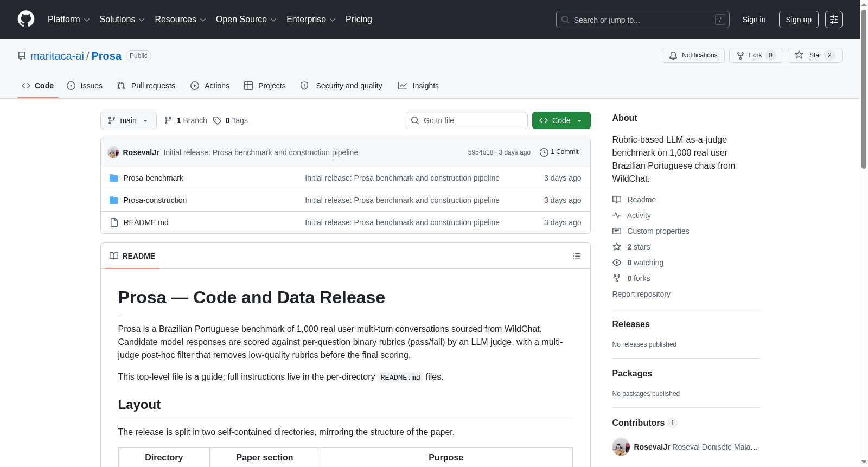The height and width of the screenshot is (467, 868).
Task: Click the repository icon beside maritaca-ai
Action: (x=22, y=56)
